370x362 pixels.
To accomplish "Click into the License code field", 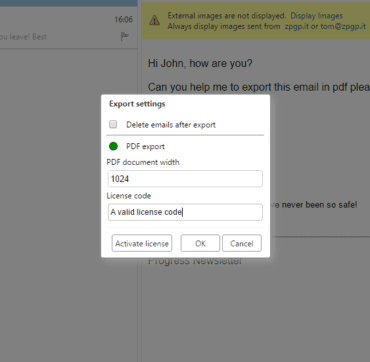I will point(185,212).
